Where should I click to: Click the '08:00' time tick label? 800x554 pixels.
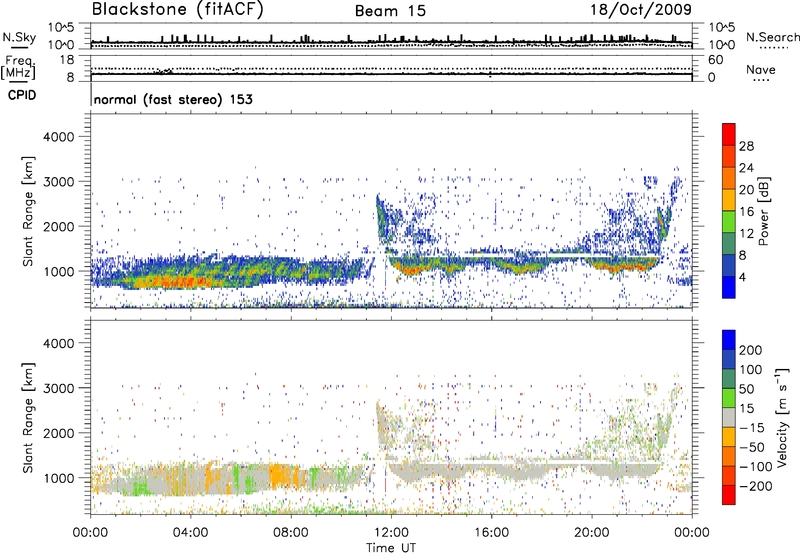point(291,533)
